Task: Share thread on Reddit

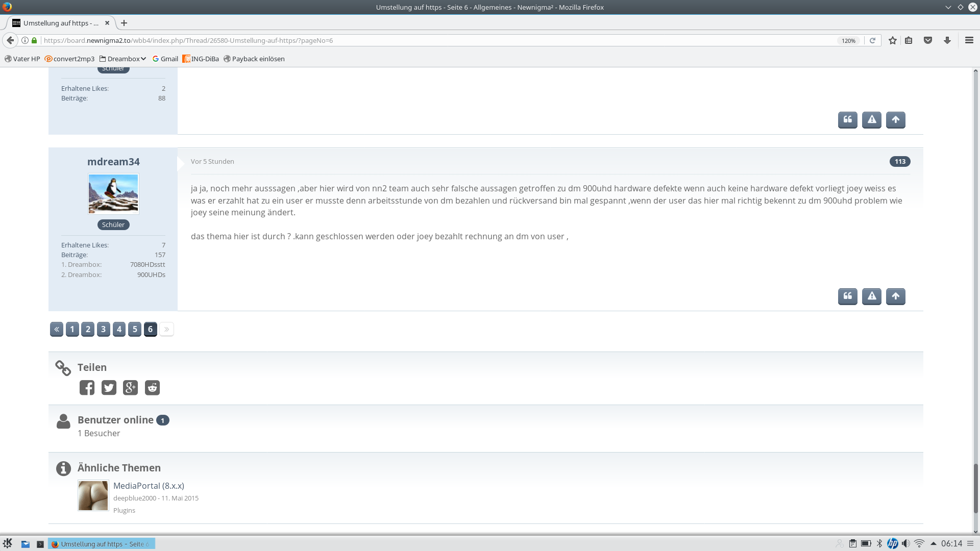Action: tap(152, 388)
